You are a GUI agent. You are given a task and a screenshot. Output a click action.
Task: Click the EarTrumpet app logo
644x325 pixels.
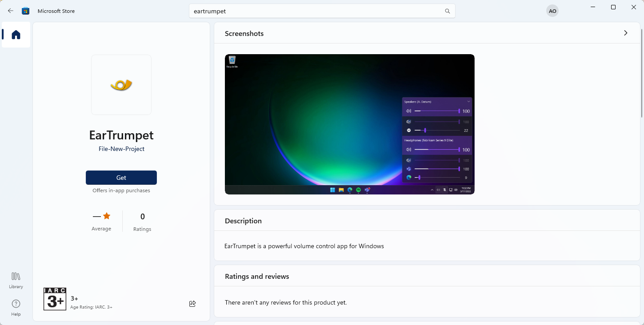(121, 85)
